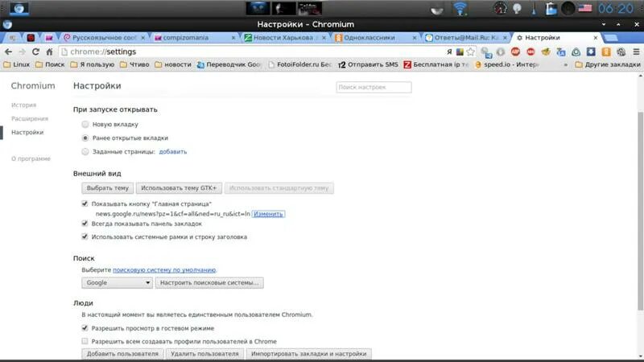Open the Wi-Fi network tray icon
Screen dimensions: 644x362
click(460, 8)
